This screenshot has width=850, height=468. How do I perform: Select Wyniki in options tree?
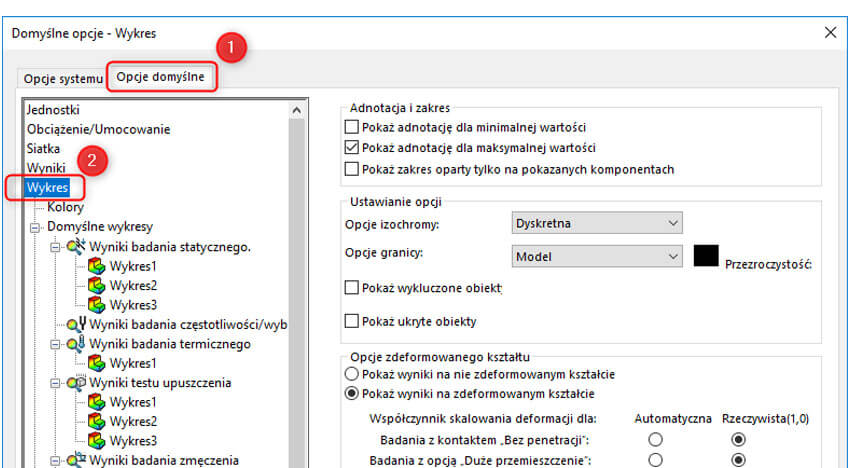pyautogui.click(x=46, y=168)
